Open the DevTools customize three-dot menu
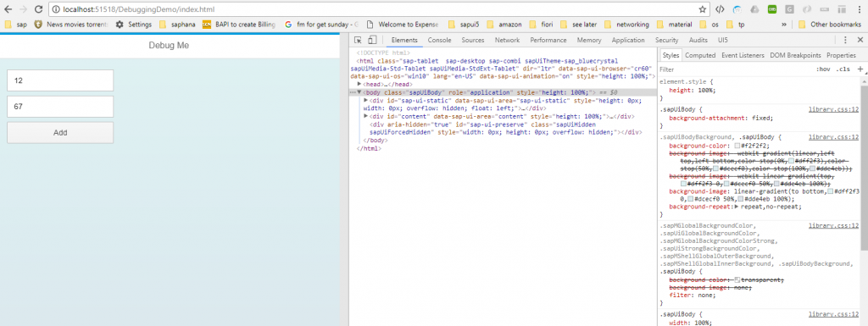This screenshot has height=326, width=868. (845, 40)
